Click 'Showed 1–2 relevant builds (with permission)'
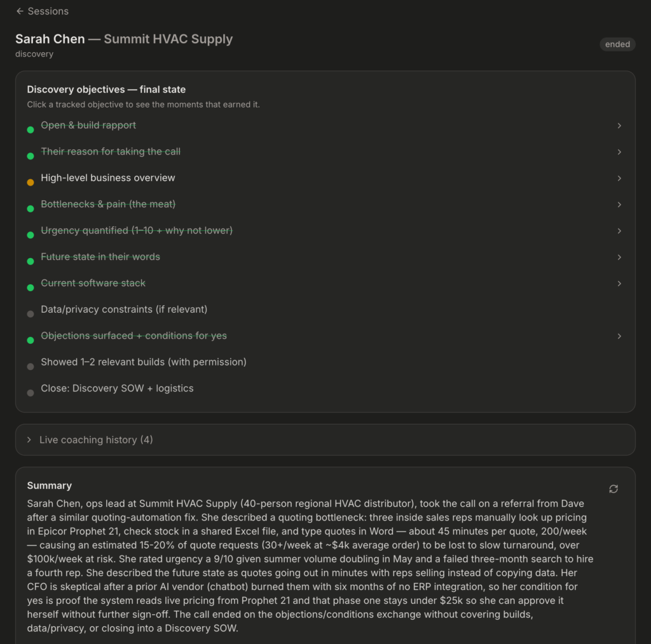Image resolution: width=651 pixels, height=644 pixels. pyautogui.click(x=143, y=362)
